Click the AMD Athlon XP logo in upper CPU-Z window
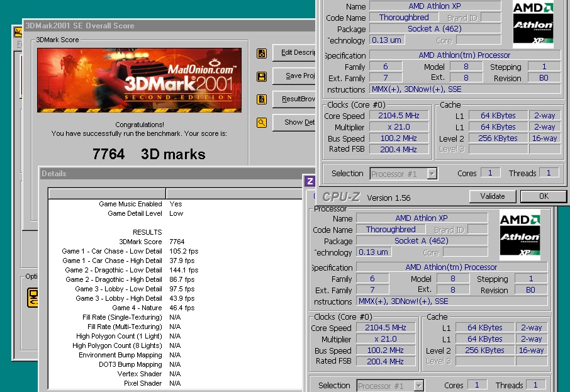Screen dimensions: 570x392 tap(533, 25)
